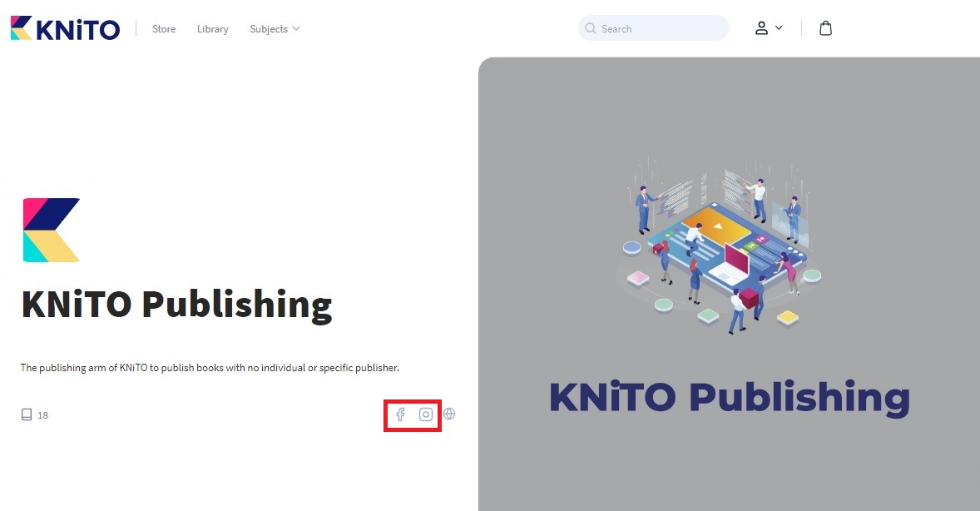Click the publisher description text
Image resolution: width=980 pixels, height=511 pixels.
tap(210, 368)
